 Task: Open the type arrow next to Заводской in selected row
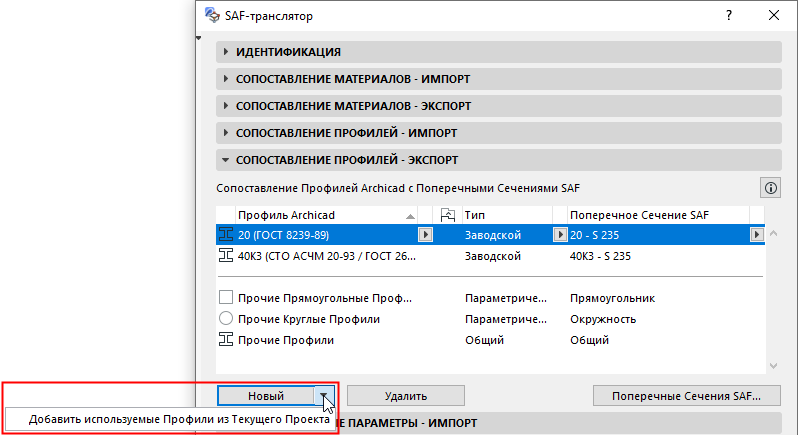tap(559, 235)
